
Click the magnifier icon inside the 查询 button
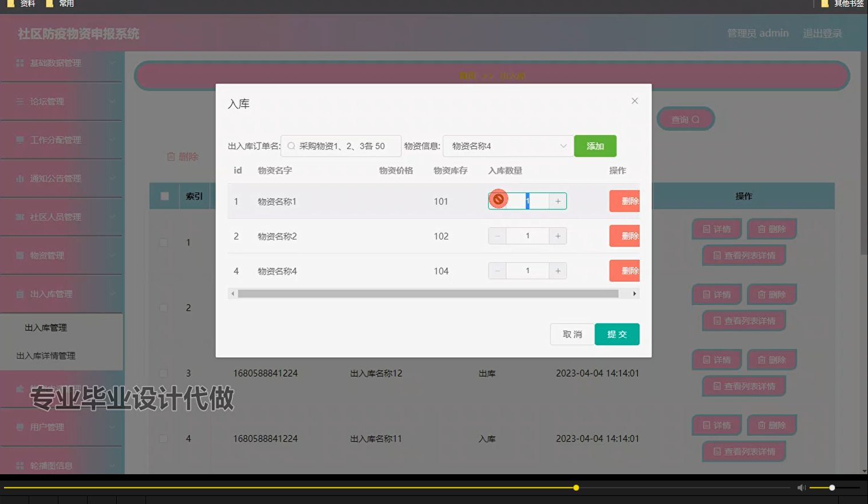(696, 119)
